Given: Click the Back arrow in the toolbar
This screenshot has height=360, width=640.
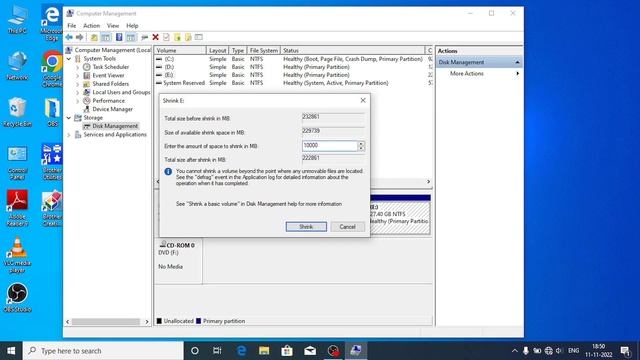Looking at the screenshot, I should [69, 37].
